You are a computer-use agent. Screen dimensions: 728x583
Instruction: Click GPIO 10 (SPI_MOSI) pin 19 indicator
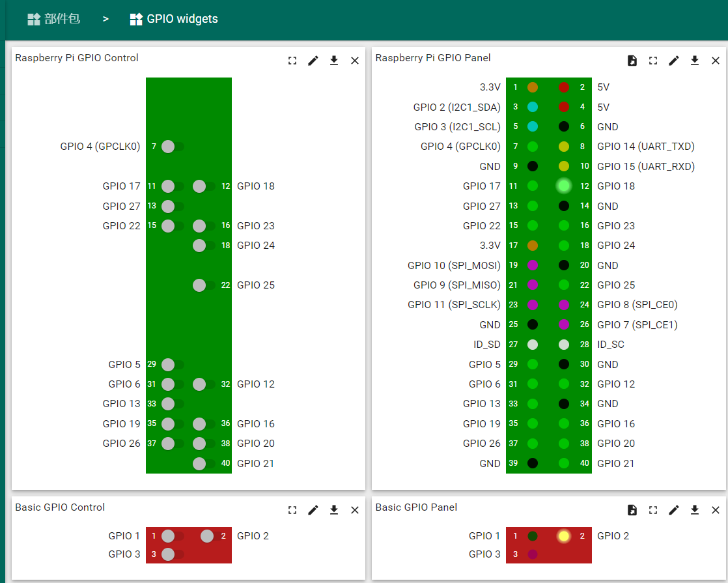pos(533,265)
